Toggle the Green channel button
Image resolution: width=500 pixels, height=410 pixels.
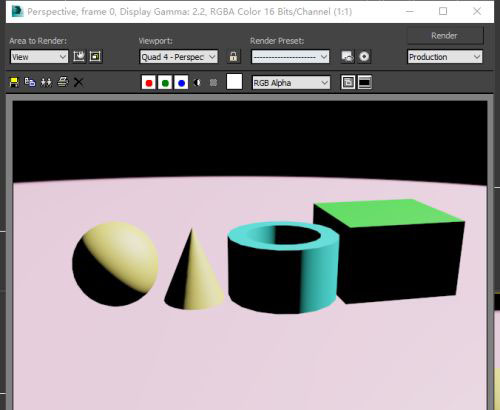click(x=165, y=83)
